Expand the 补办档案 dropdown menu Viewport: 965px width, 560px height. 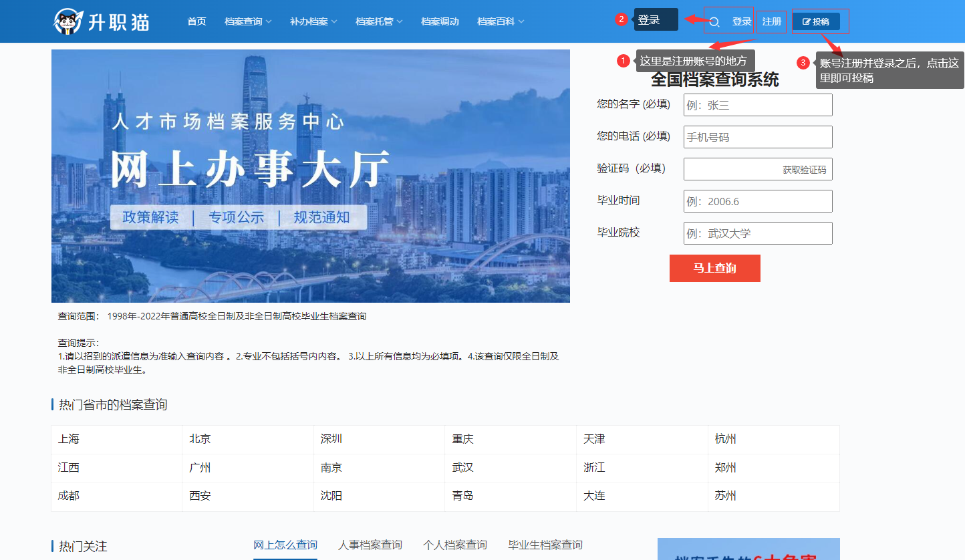pos(309,21)
